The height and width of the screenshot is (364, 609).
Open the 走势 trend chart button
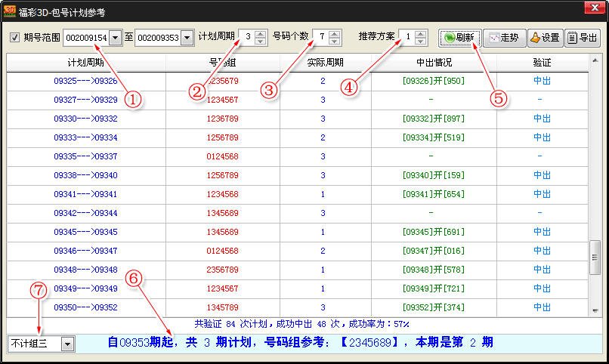point(504,38)
